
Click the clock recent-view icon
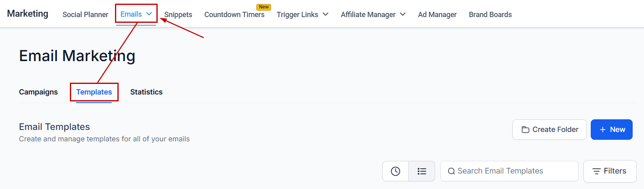[395, 171]
